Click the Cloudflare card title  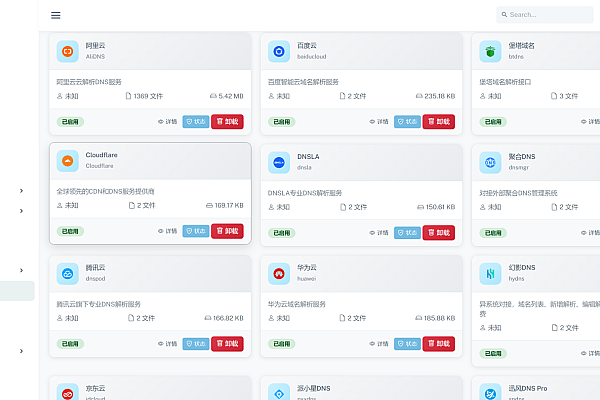click(x=101, y=155)
